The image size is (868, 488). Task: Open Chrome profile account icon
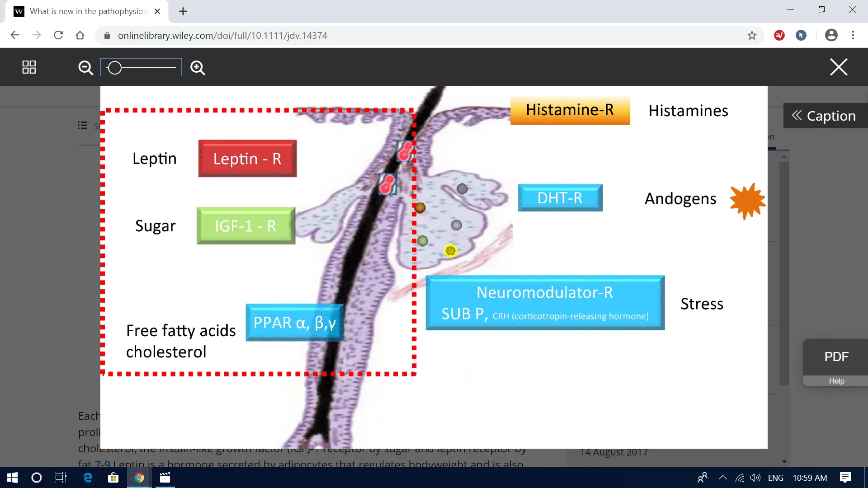[x=831, y=35]
